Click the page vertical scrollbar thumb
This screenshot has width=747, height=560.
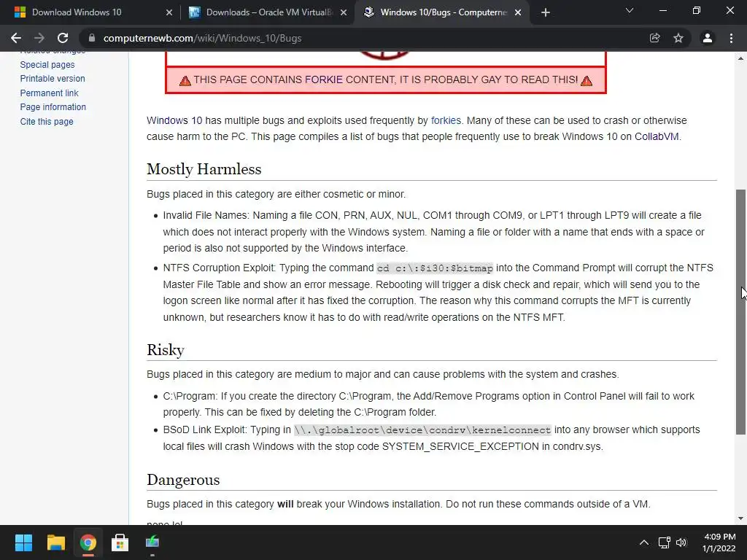pos(740,312)
